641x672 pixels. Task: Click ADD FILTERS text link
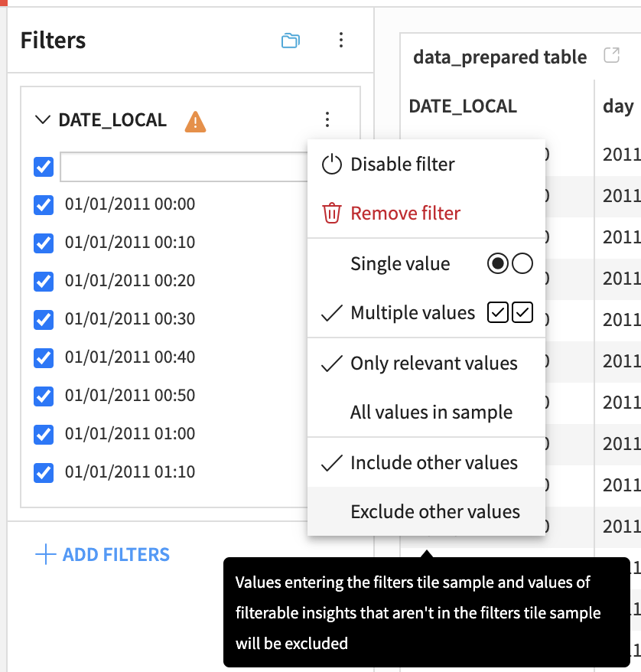point(116,555)
